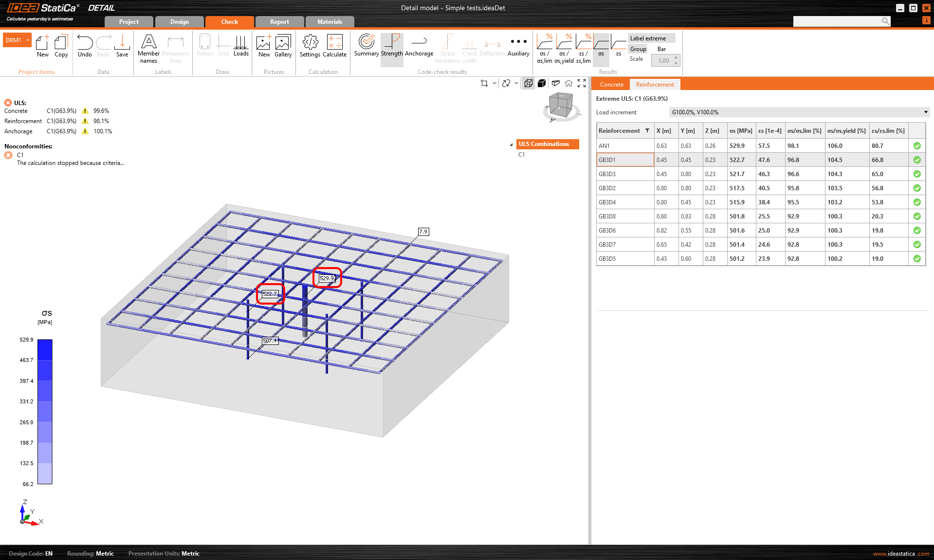The width and height of the screenshot is (934, 560).
Task: Toggle the εs result display
Action: click(618, 48)
